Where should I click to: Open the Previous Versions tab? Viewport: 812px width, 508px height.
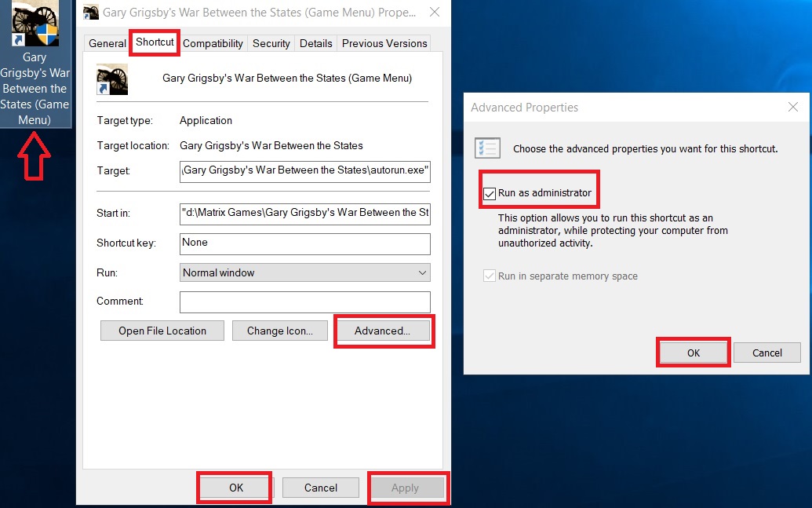[384, 43]
